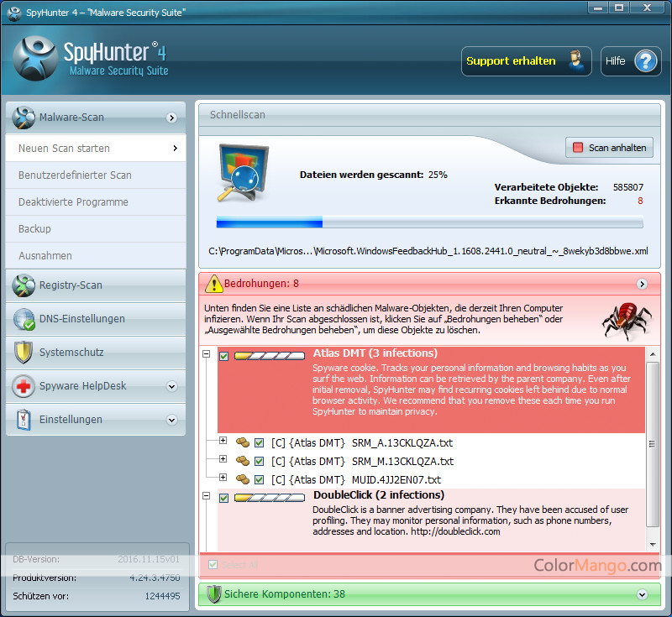Click the DoubleClick (2 infections) heading
The width and height of the screenshot is (672, 617).
click(x=379, y=495)
